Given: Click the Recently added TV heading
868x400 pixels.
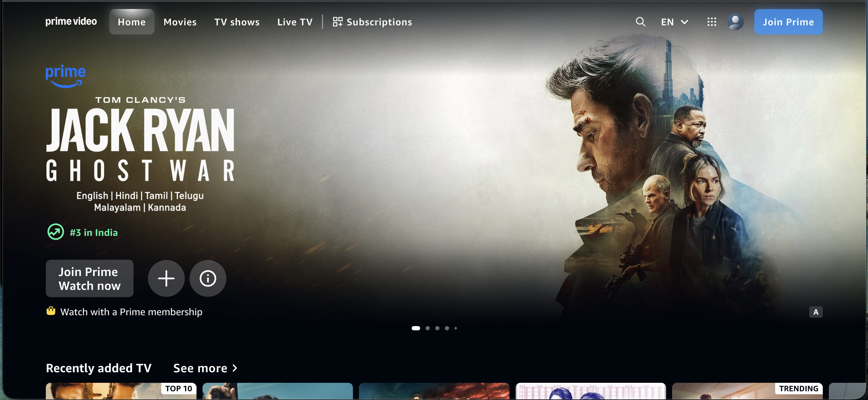Looking at the screenshot, I should (99, 368).
